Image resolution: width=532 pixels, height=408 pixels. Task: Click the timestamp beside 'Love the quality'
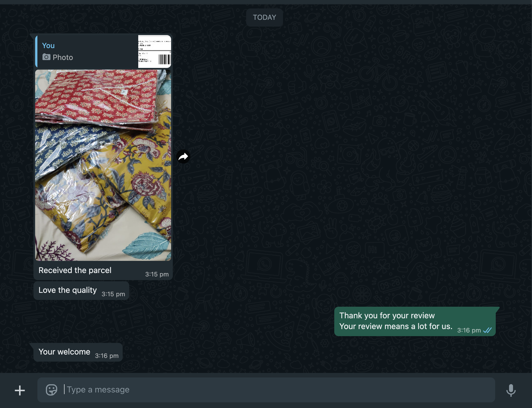pos(113,294)
